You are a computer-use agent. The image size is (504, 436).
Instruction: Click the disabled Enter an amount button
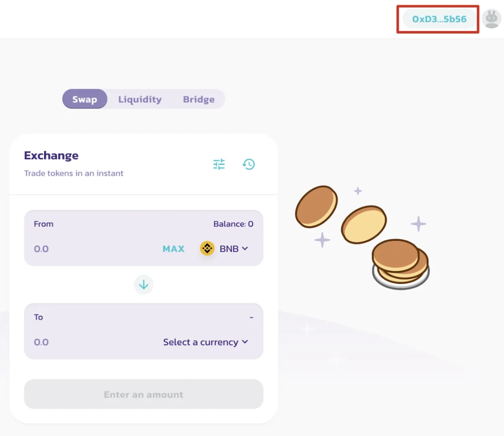point(144,394)
